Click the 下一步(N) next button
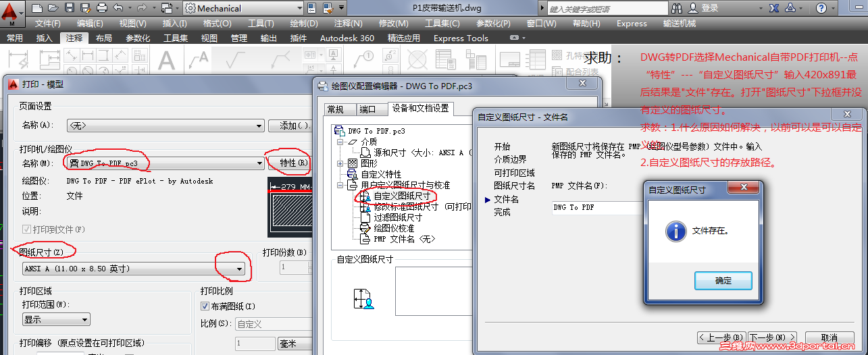The width and height of the screenshot is (868, 355). [x=771, y=337]
